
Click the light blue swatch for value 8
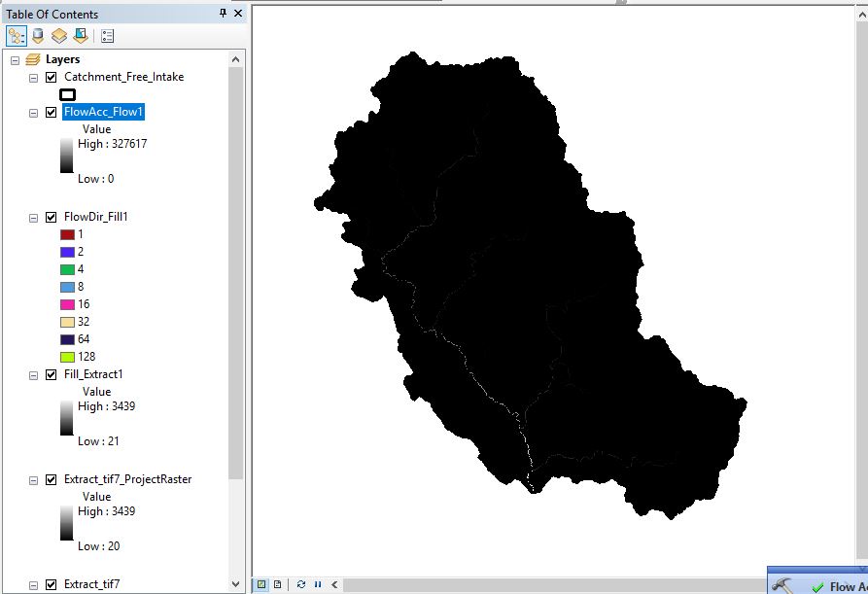(67, 288)
